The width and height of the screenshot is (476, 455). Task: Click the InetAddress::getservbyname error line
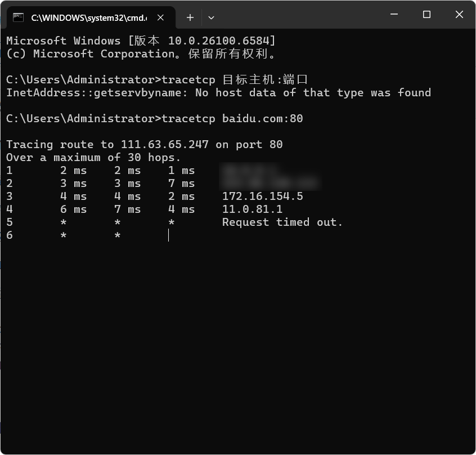[218, 92]
